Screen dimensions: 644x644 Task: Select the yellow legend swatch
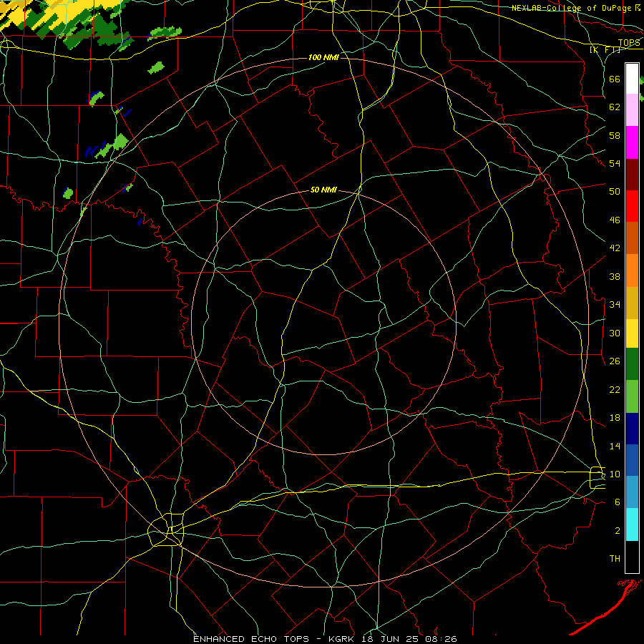click(632, 333)
